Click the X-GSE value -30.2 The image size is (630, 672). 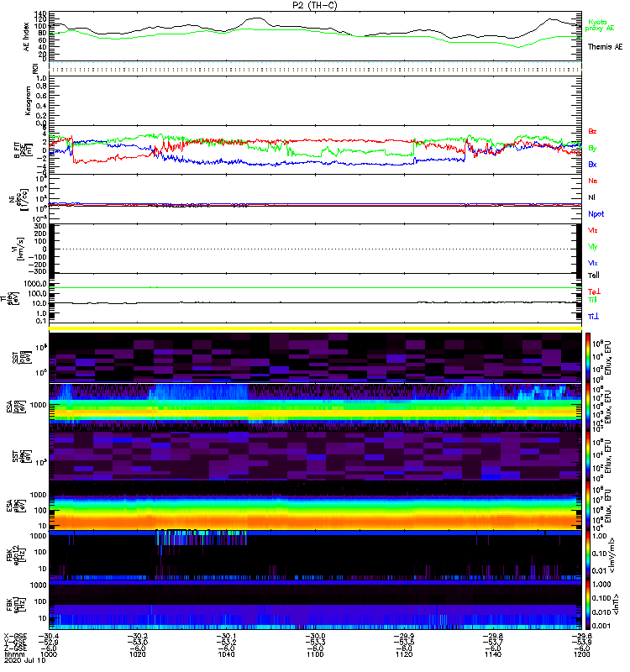click(137, 636)
